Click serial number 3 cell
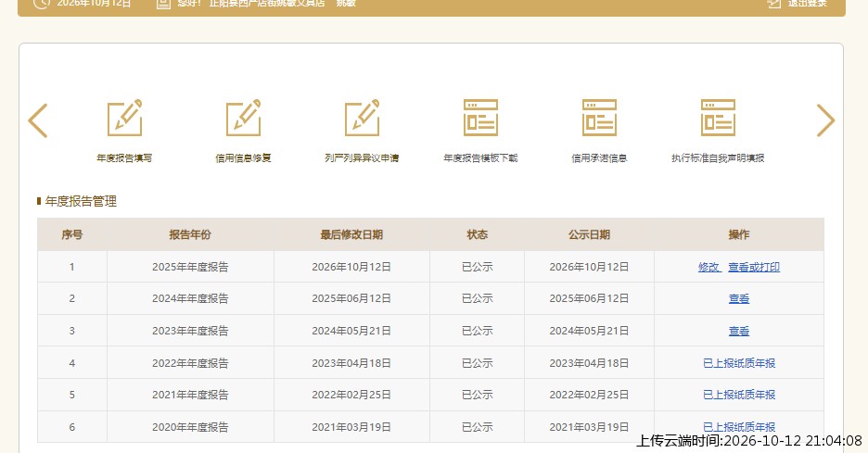Screen dimensions: 868x453 (72, 331)
